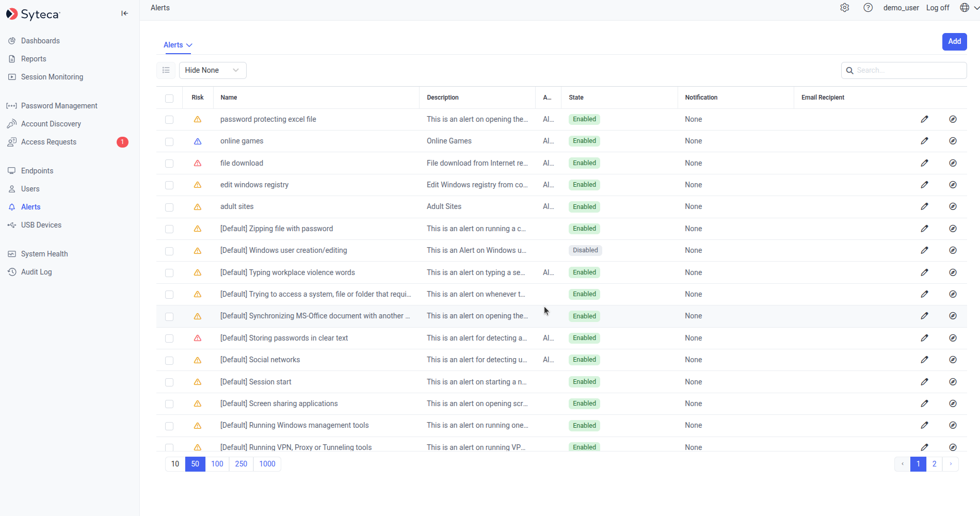The image size is (980, 516).
Task: Set page size to 10
Action: point(175,464)
